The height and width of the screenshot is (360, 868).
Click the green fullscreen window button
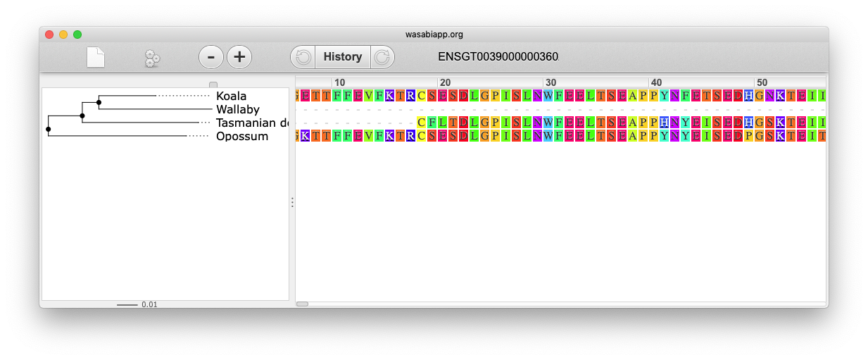[77, 34]
